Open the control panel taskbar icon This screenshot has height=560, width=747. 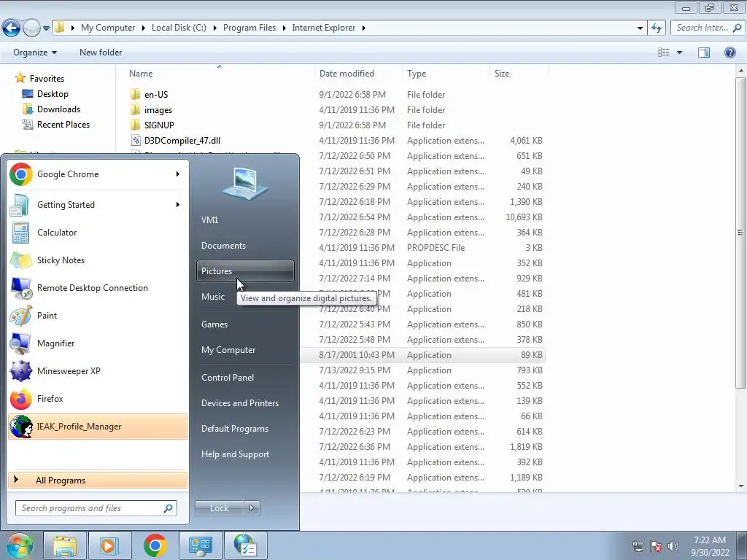pos(200,545)
